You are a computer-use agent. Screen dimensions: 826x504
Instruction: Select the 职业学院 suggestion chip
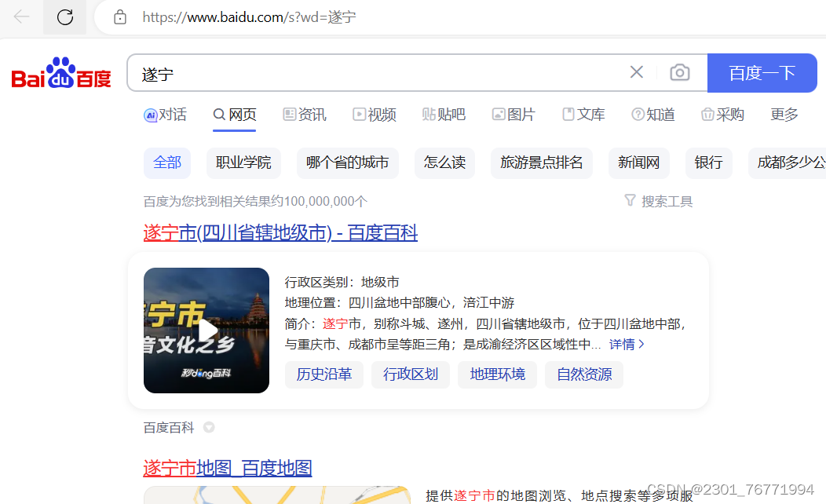point(243,163)
